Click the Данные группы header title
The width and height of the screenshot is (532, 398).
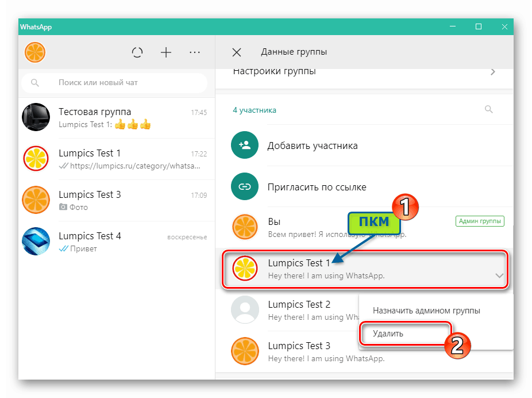coord(294,52)
